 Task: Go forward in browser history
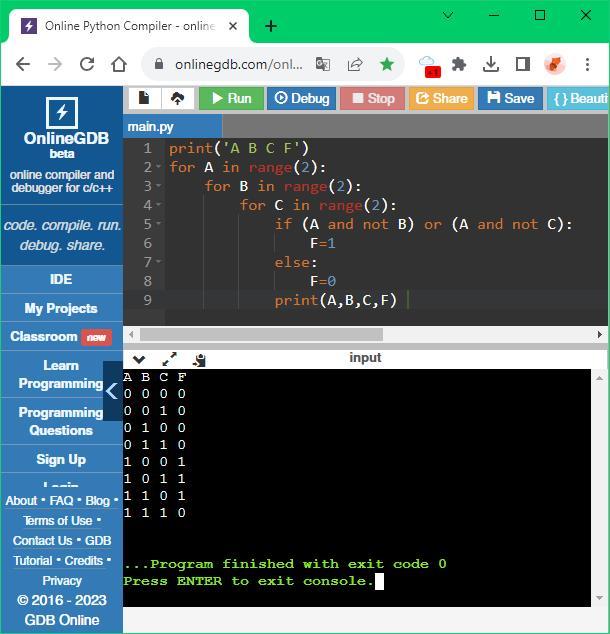[x=55, y=64]
